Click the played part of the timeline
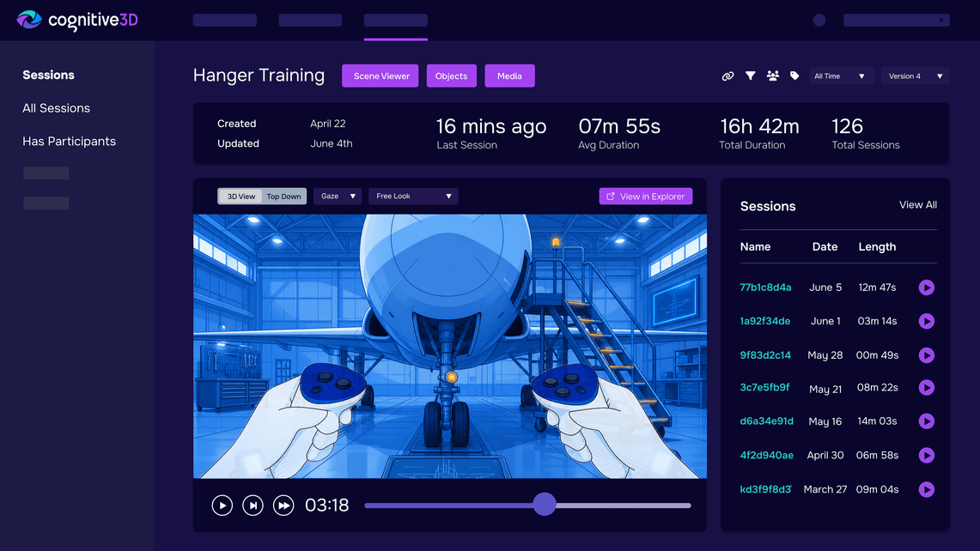Viewport: 980px width, 551px height. 448,505
